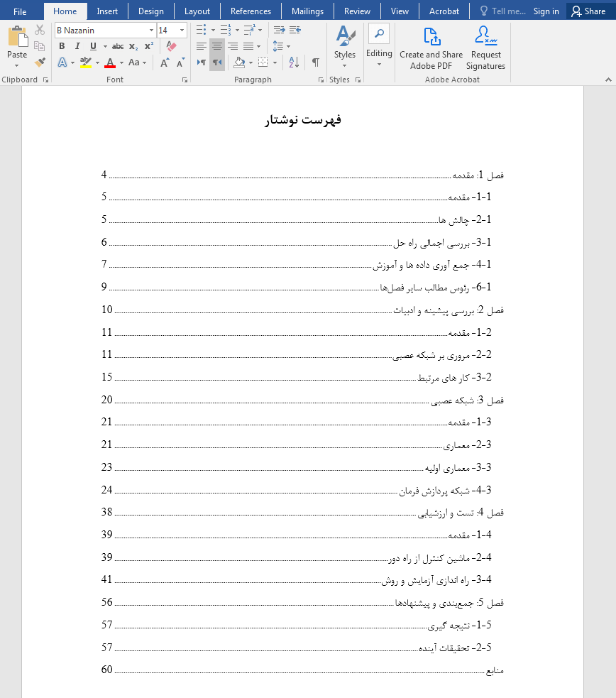Open Clipboard pane launcher
The width and height of the screenshot is (616, 698).
click(45, 80)
